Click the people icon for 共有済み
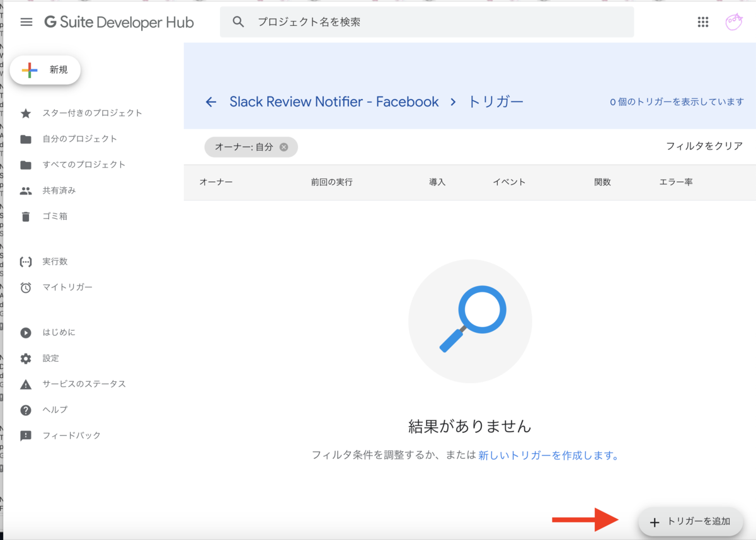The height and width of the screenshot is (540, 756). pos(26,191)
